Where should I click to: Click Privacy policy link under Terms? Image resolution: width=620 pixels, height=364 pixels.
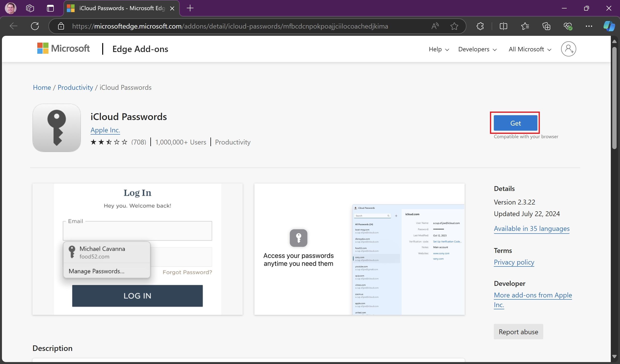[x=514, y=262]
